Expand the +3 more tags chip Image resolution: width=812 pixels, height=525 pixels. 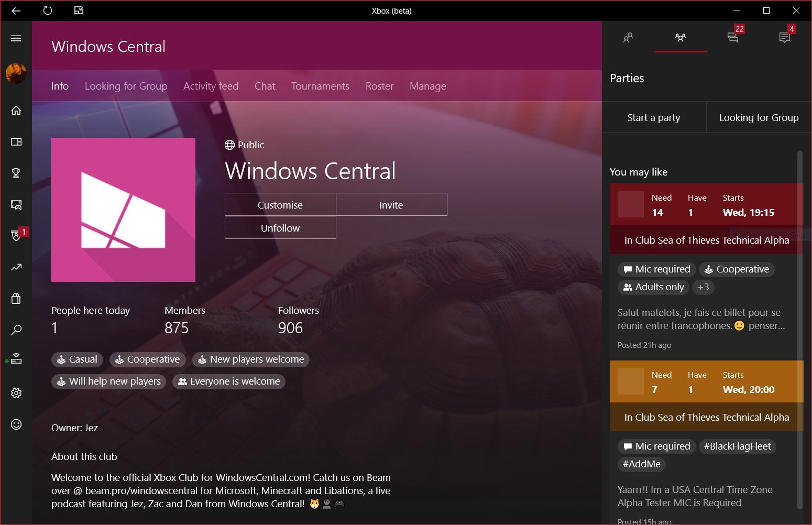click(x=704, y=287)
